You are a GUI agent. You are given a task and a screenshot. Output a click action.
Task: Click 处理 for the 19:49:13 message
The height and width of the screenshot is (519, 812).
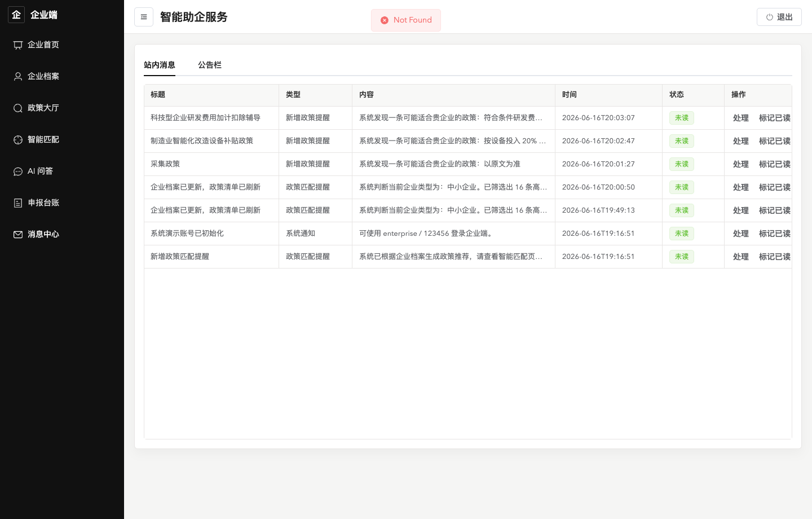coord(740,210)
